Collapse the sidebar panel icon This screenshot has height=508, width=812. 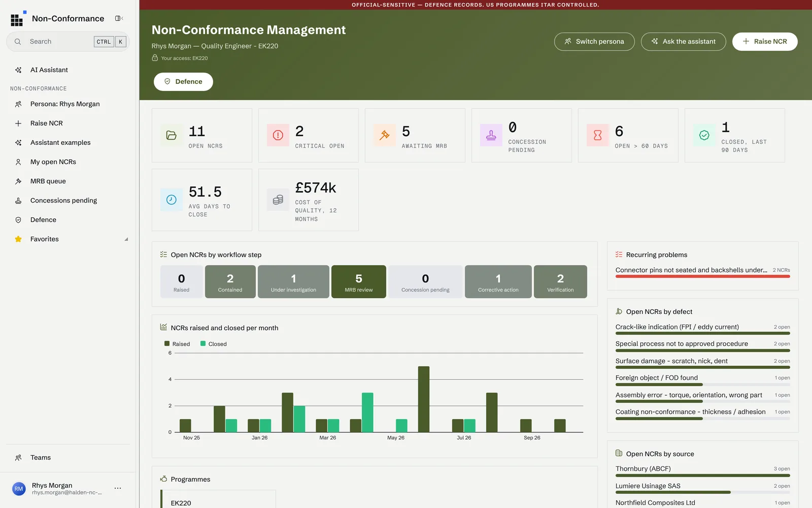(119, 18)
